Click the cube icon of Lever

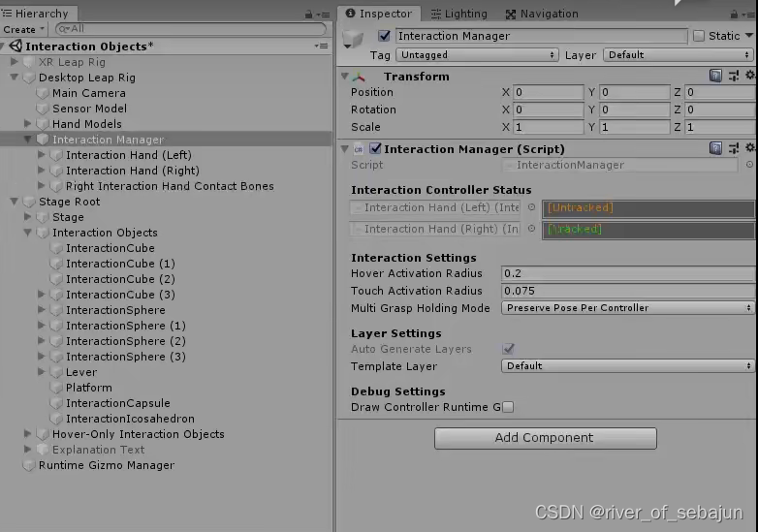(56, 372)
